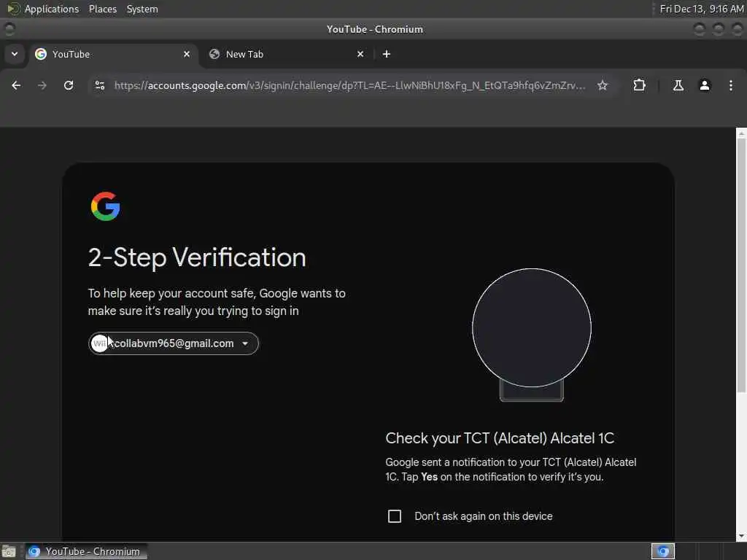The width and height of the screenshot is (747, 560).
Task: Click the address bar URL
Action: pos(350,85)
